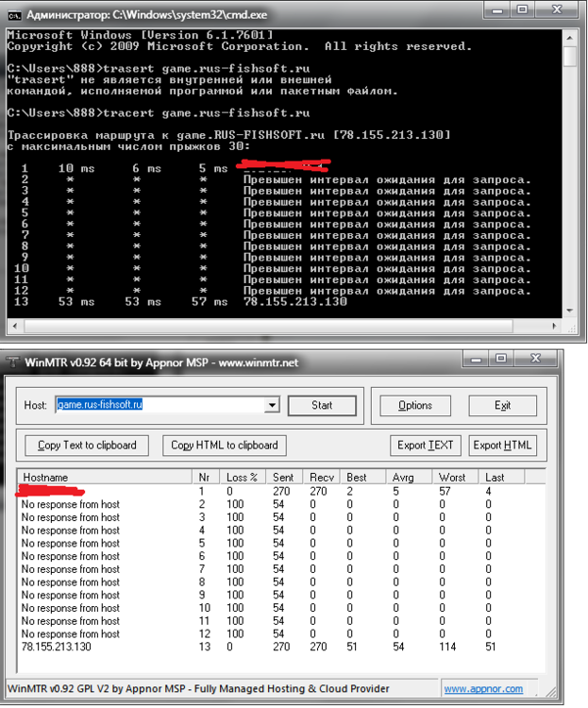Click the Export HTML button
This screenshot has width=588, height=708.
pyautogui.click(x=502, y=445)
